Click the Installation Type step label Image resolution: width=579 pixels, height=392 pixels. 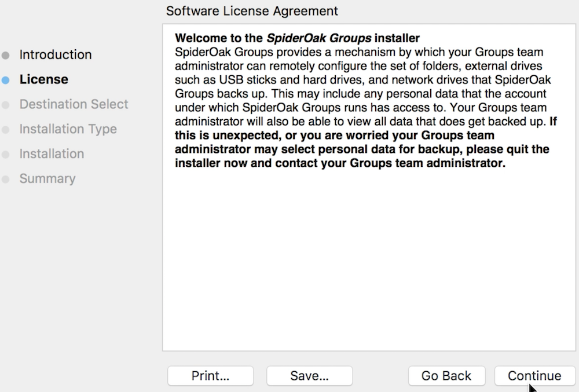68,129
